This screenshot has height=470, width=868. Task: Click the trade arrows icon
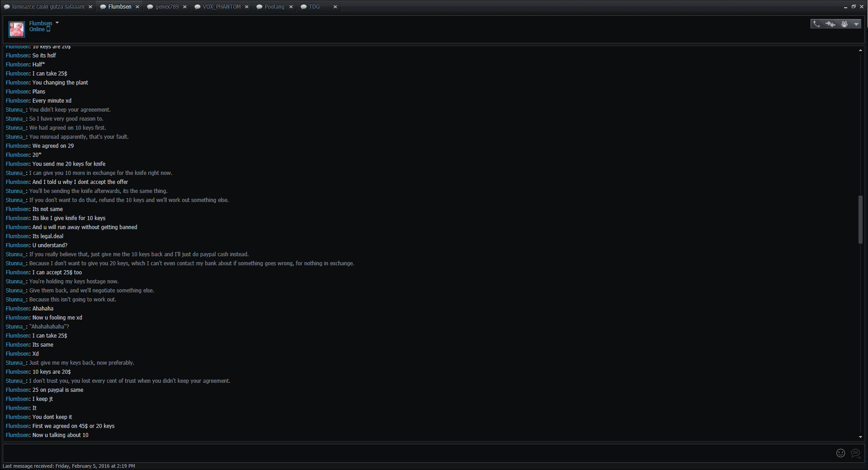(830, 24)
